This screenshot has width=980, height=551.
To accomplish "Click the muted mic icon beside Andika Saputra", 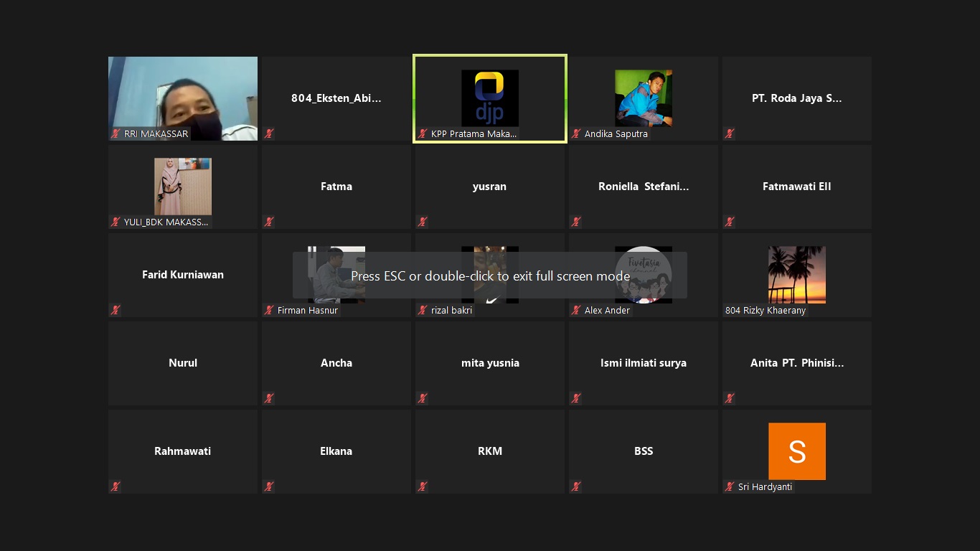I will click(x=576, y=134).
